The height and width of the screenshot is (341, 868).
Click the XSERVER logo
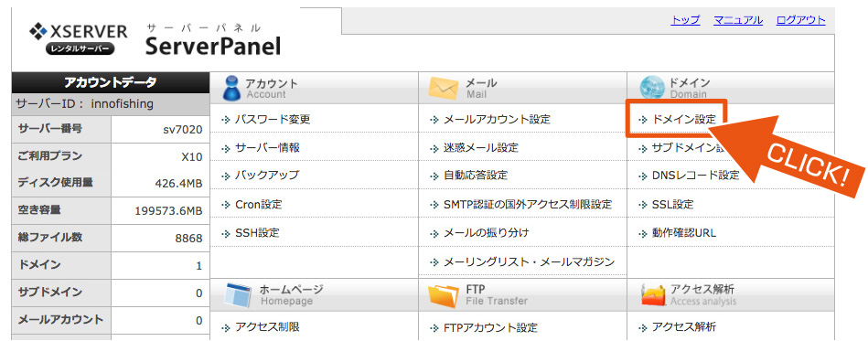point(78,40)
